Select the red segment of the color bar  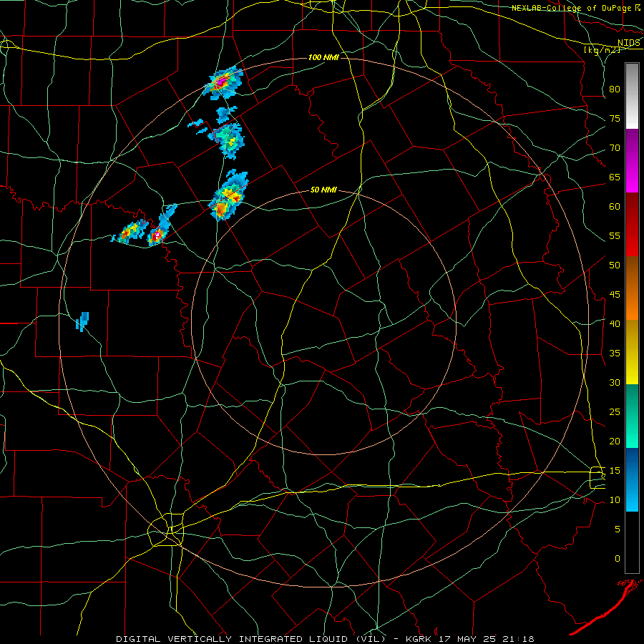click(x=632, y=225)
